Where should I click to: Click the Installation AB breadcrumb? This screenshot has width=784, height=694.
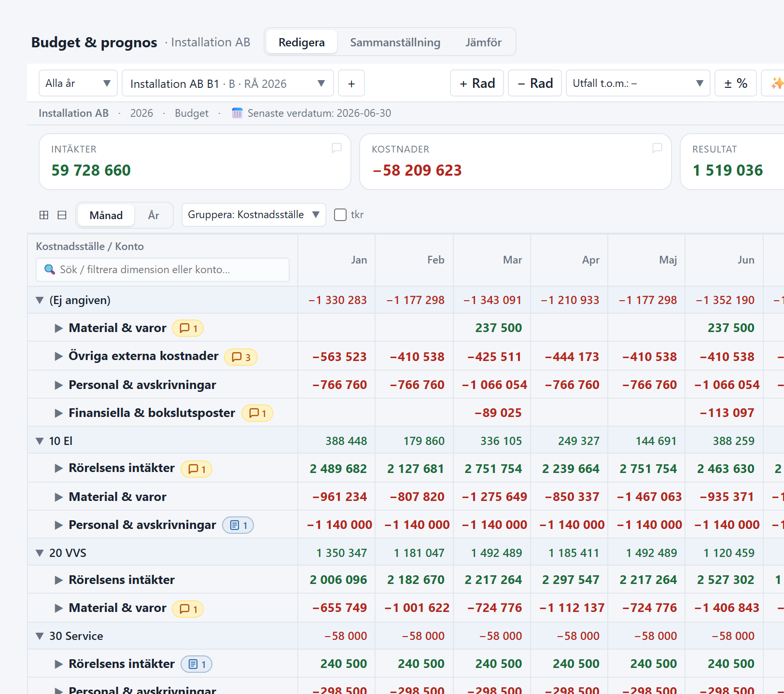point(73,113)
